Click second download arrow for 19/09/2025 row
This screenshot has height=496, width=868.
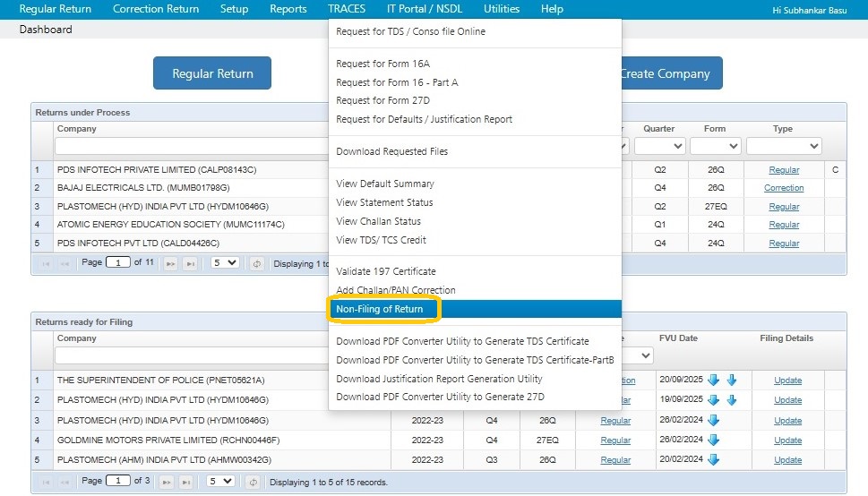coord(732,400)
